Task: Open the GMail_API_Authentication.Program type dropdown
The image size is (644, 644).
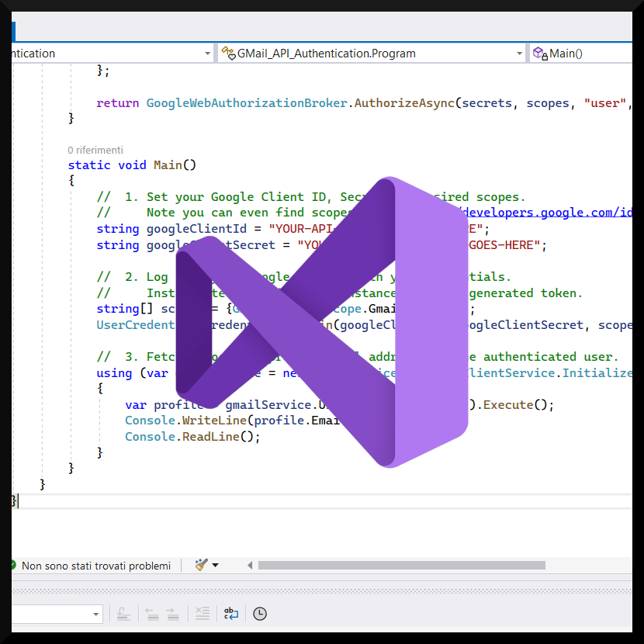Action: coord(518,53)
